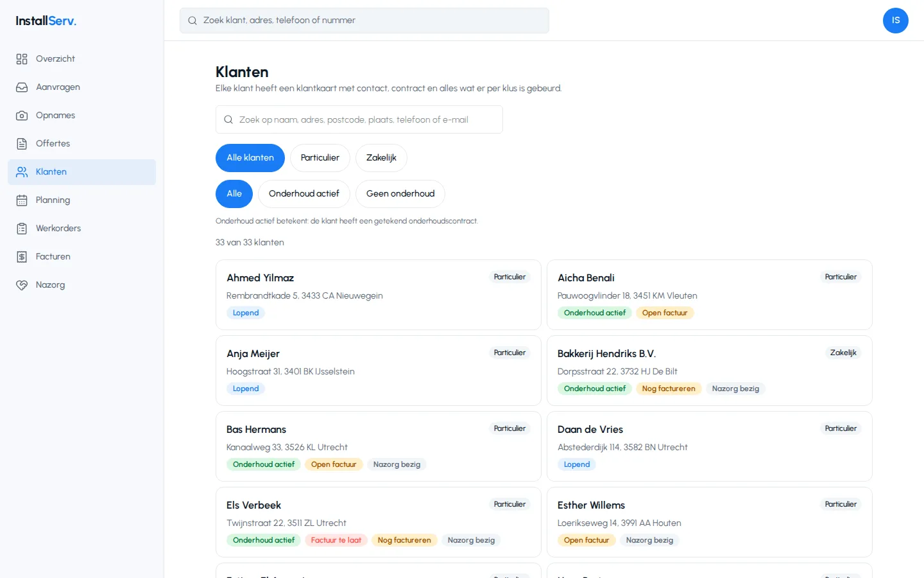Click Open factuur badge on Esther Willems
The image size is (924, 578).
click(x=586, y=540)
